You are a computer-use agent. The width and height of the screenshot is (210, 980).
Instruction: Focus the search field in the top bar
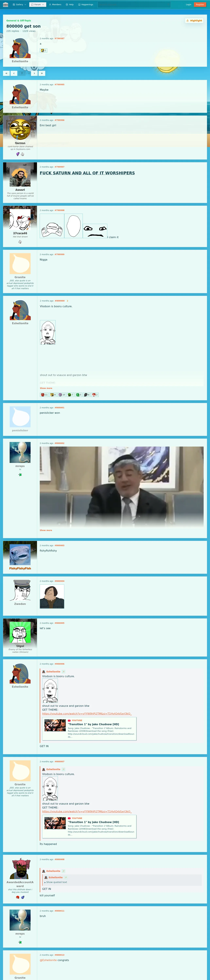pos(134,5)
